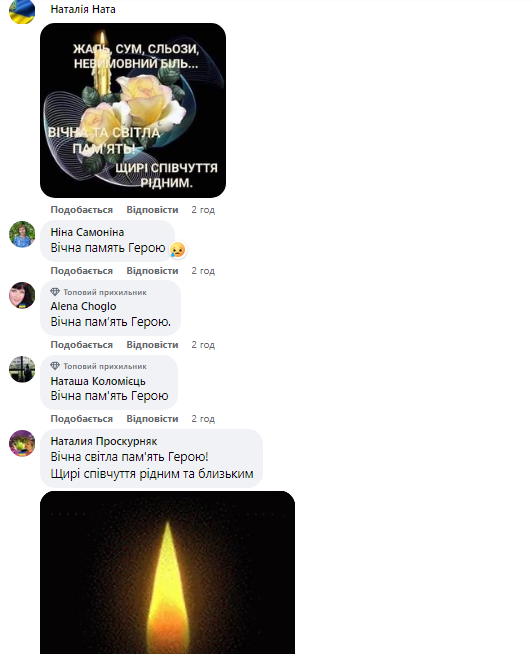Like Ніна Самоніна's comment
Viewport: 532px width, 654px height.
click(82, 271)
